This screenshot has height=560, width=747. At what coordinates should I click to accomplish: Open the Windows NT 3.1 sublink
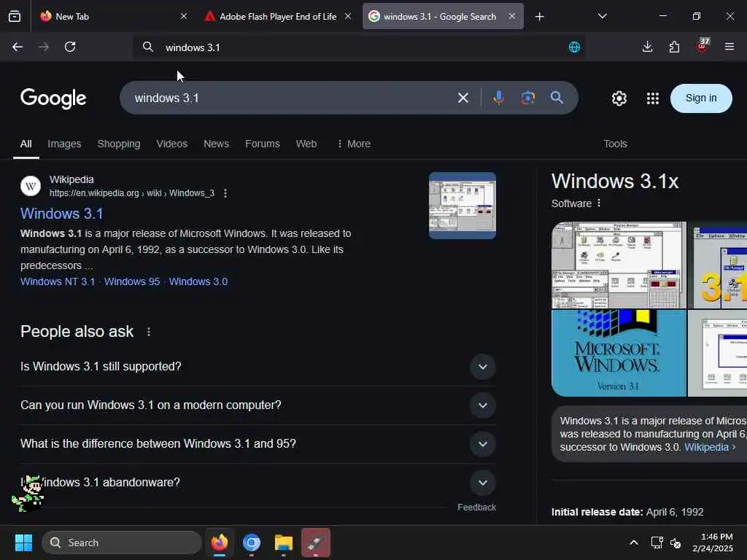(x=58, y=281)
